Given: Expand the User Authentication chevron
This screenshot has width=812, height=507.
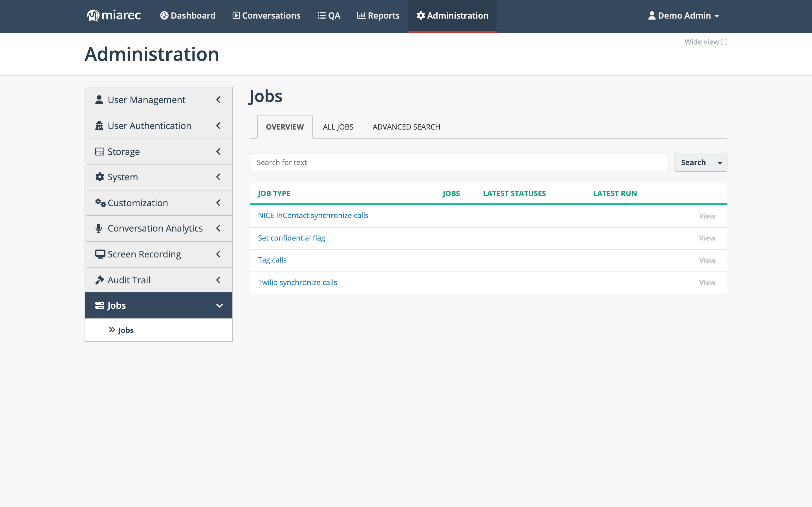Looking at the screenshot, I should point(219,126).
